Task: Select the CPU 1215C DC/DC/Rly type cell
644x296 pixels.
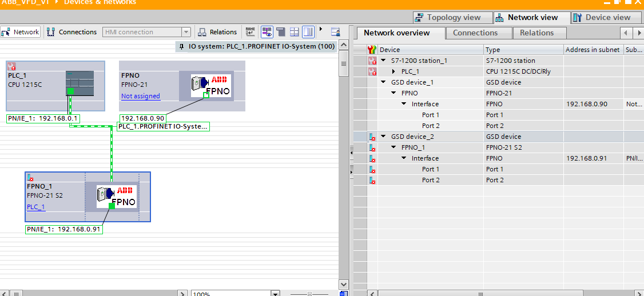Action: [523, 71]
